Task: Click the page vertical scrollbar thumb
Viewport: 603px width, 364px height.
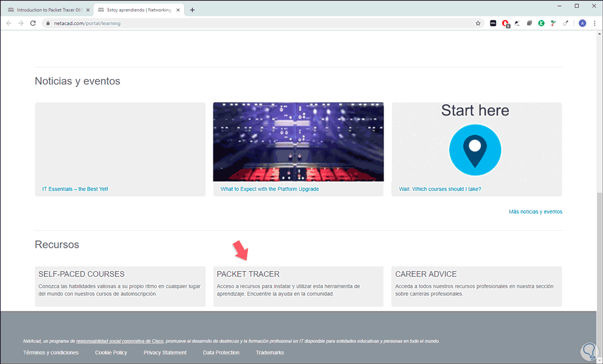Action: pyautogui.click(x=599, y=275)
